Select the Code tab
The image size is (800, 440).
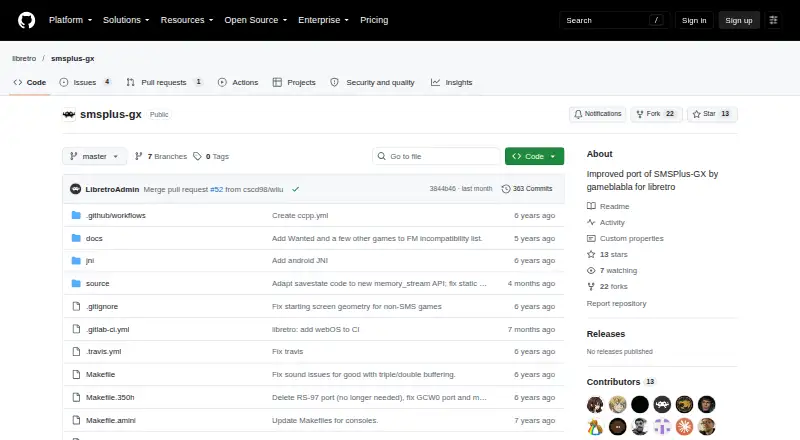(30, 82)
